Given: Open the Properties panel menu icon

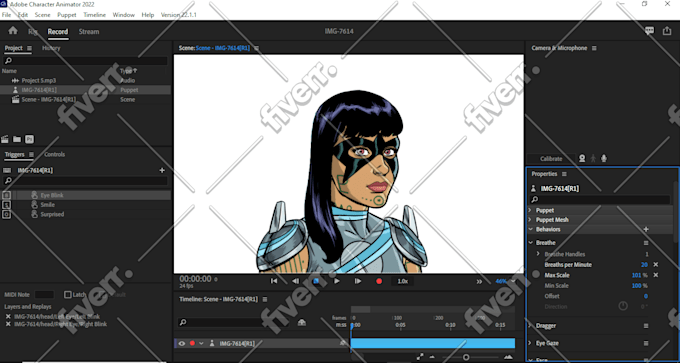Looking at the screenshot, I should coord(564,174).
